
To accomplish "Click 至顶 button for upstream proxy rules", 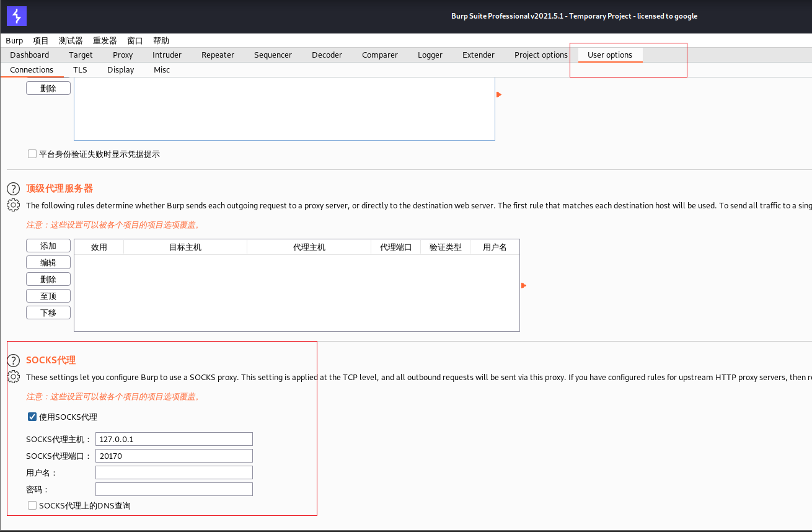I will pyautogui.click(x=48, y=296).
